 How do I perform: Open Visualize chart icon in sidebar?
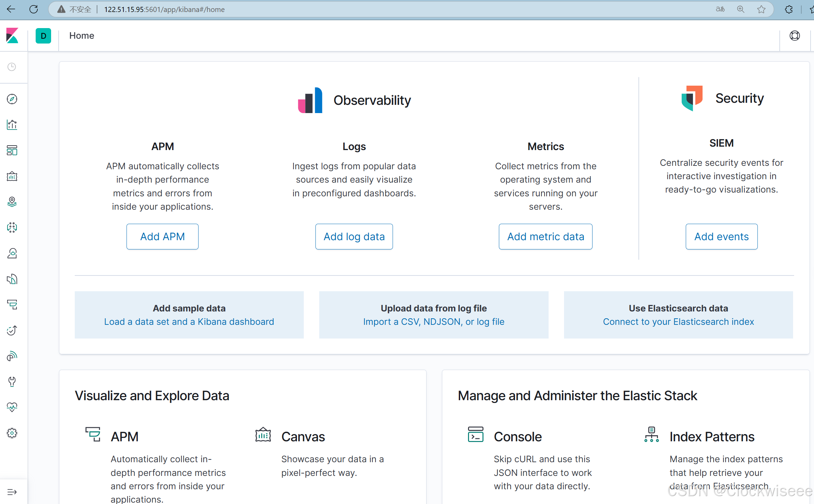12,125
